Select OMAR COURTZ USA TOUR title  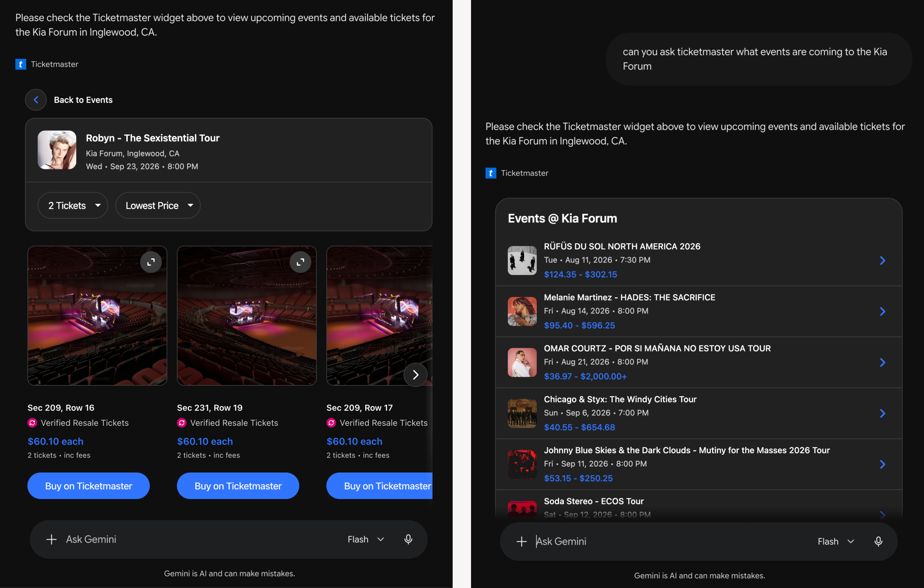pos(657,348)
